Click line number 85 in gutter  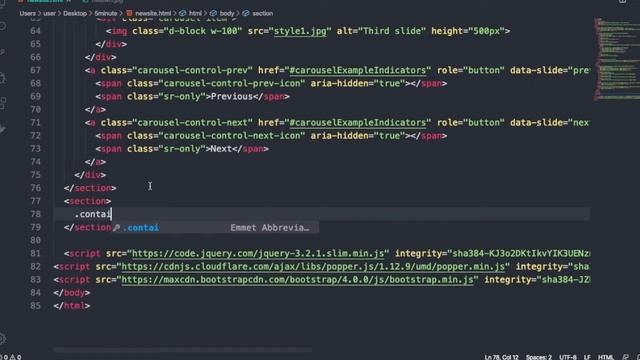tap(36, 306)
